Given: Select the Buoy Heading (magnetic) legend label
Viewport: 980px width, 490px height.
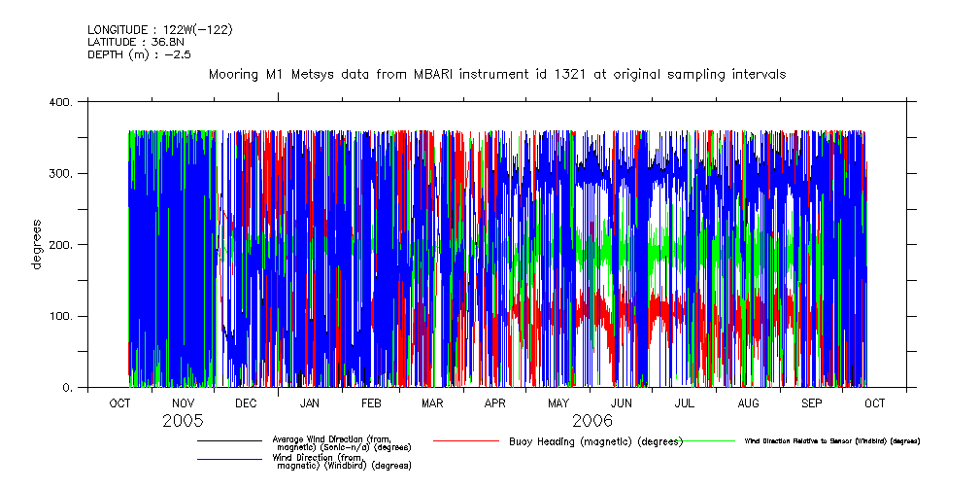Looking at the screenshot, I should tap(595, 441).
